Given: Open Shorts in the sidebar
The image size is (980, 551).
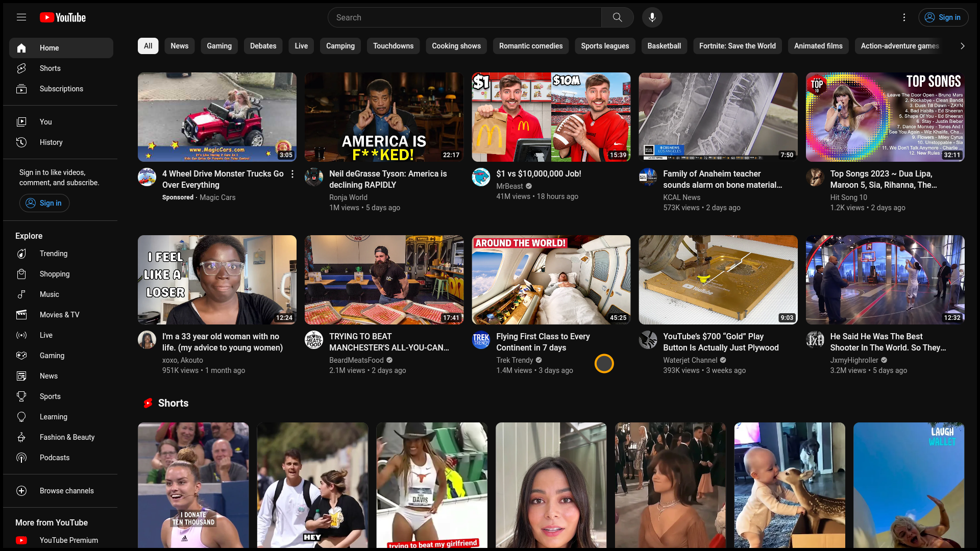Looking at the screenshot, I should pyautogui.click(x=61, y=68).
